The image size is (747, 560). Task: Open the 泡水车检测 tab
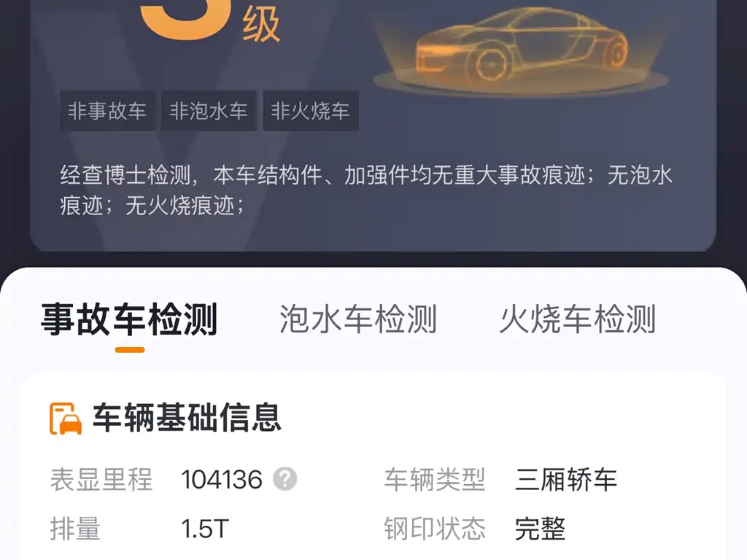358,319
